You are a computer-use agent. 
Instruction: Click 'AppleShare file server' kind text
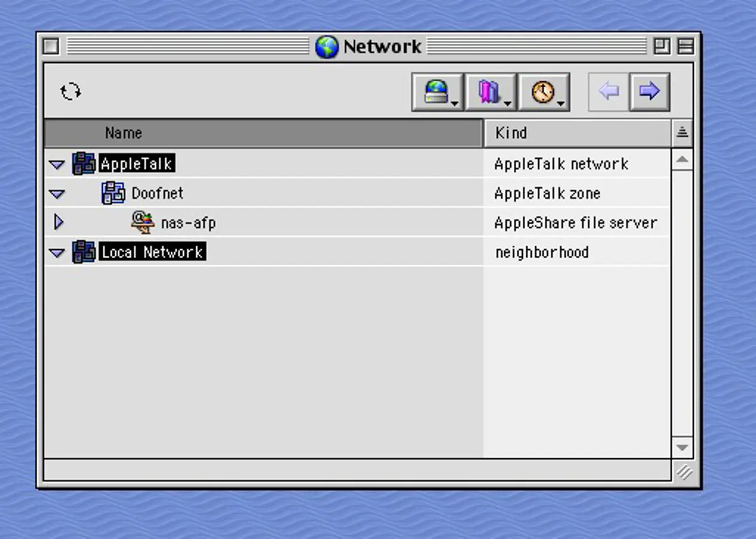point(575,223)
